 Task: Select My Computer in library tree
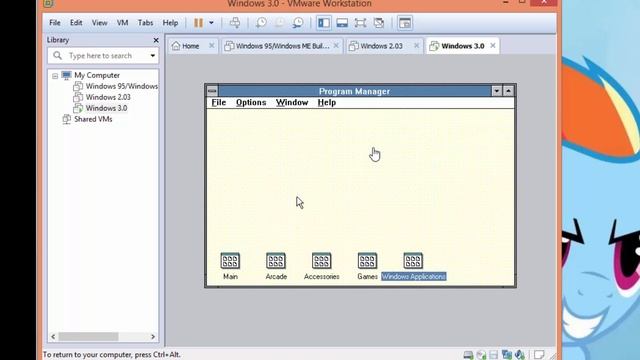(97, 76)
